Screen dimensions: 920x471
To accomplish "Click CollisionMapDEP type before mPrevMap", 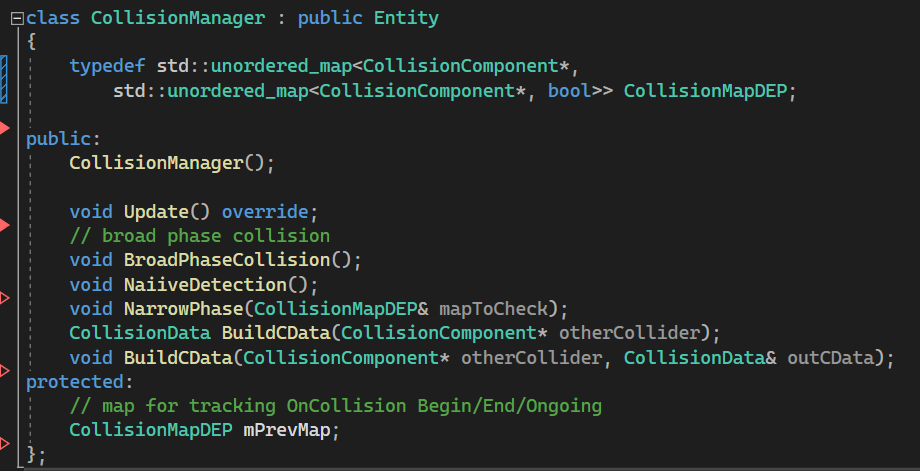I will coord(151,430).
